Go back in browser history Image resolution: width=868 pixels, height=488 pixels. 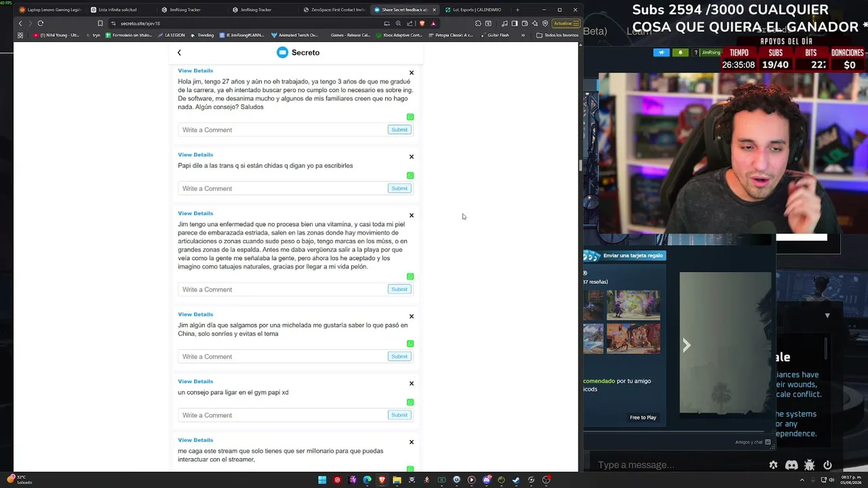[x=20, y=23]
